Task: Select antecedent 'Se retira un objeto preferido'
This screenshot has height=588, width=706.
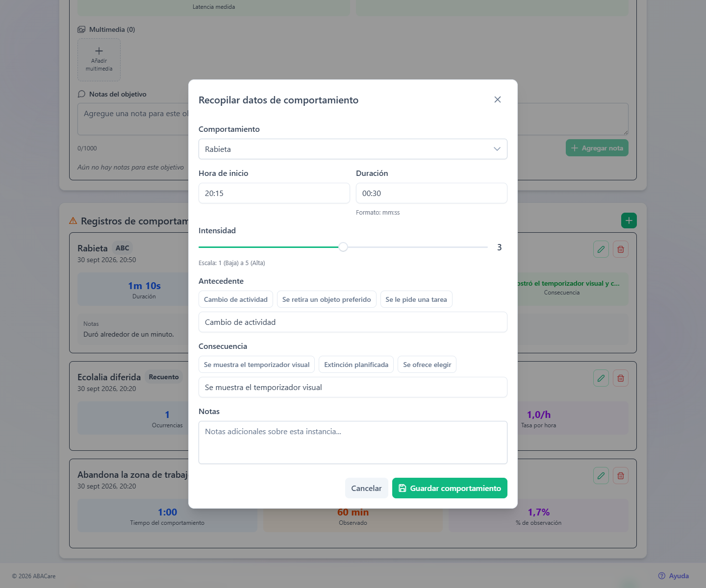Action: (327, 299)
